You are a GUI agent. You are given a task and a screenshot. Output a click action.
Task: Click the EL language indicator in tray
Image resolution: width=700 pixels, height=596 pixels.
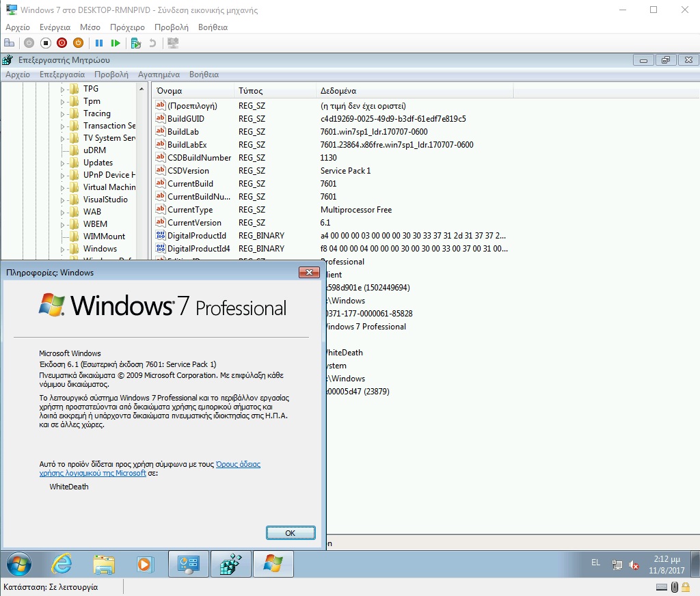tap(595, 563)
